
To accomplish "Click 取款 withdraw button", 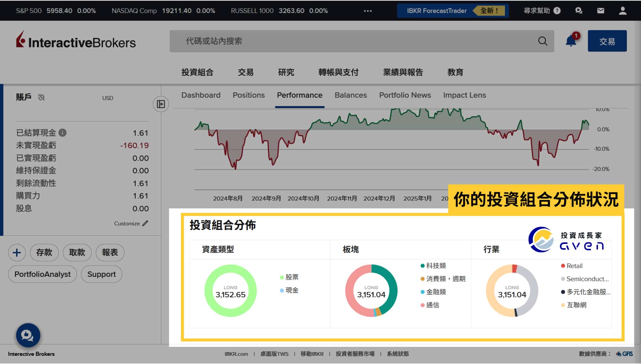I will (x=77, y=253).
